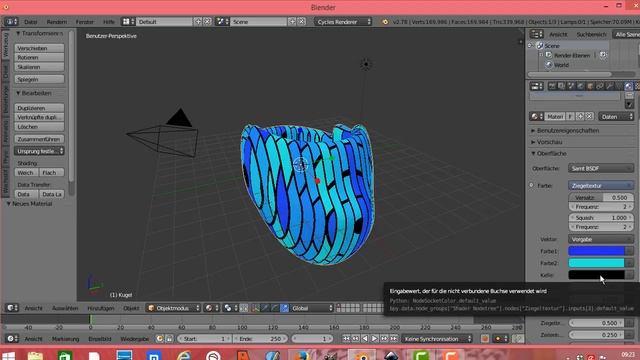Add a new screen layout with plus
This screenshot has width=640, height=360.
click(x=198, y=22)
